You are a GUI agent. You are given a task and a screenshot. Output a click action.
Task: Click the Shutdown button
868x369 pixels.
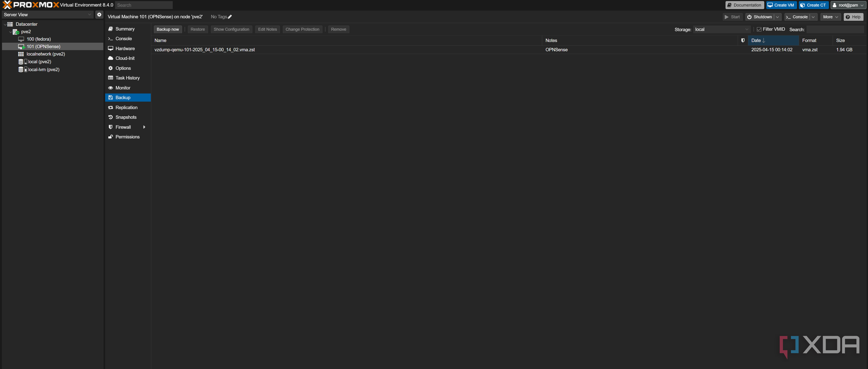(x=760, y=17)
